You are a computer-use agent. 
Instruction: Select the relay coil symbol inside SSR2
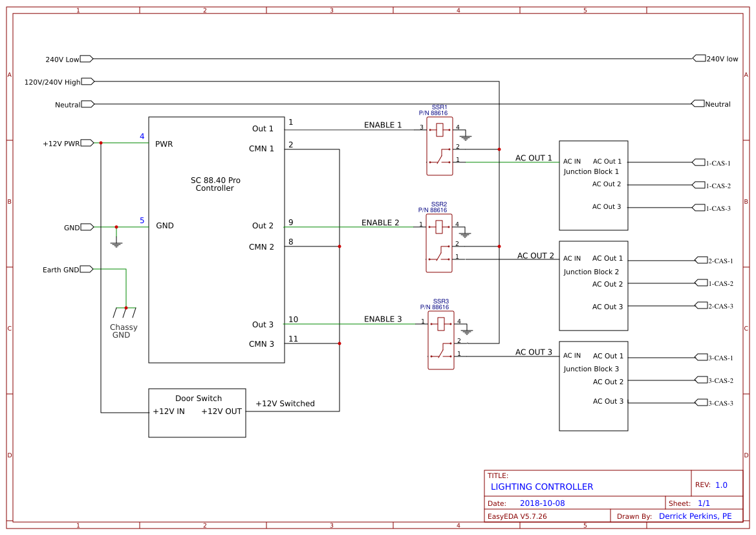(x=438, y=226)
